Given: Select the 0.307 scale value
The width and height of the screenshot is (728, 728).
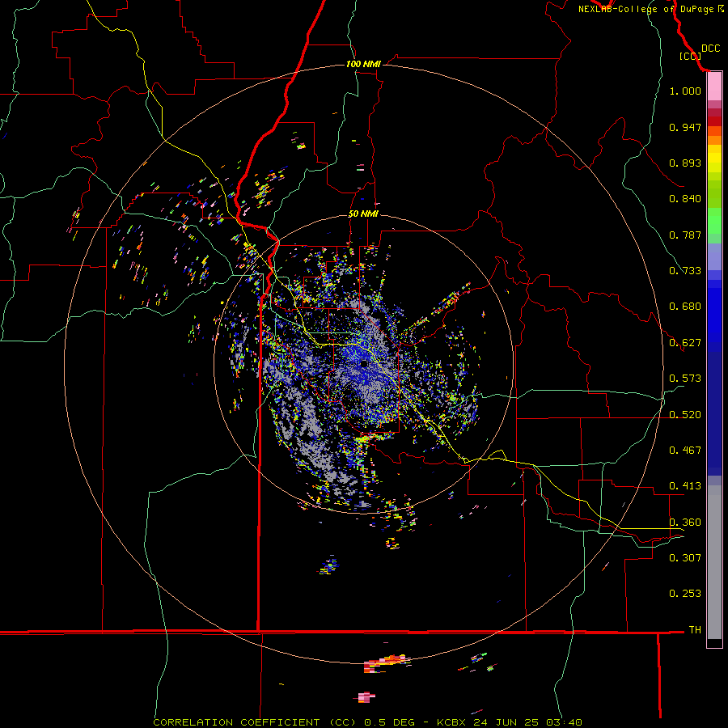Looking at the screenshot, I should point(685,558).
